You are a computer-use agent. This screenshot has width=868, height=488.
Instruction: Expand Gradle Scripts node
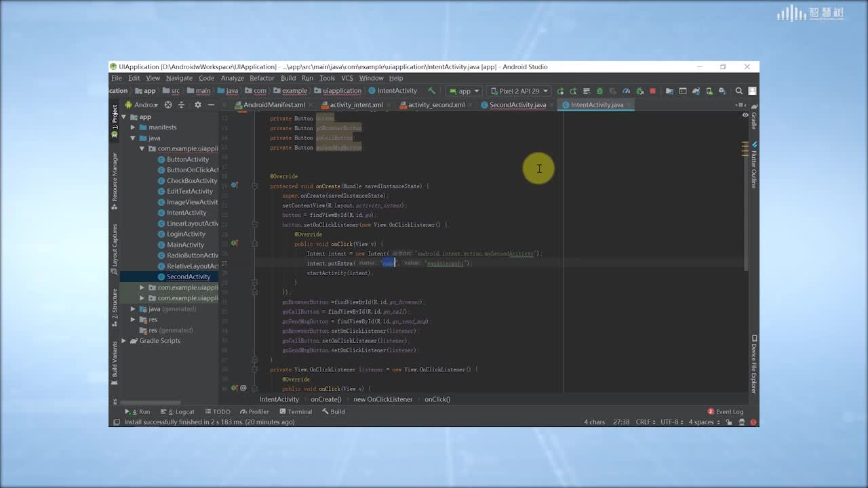coord(124,341)
